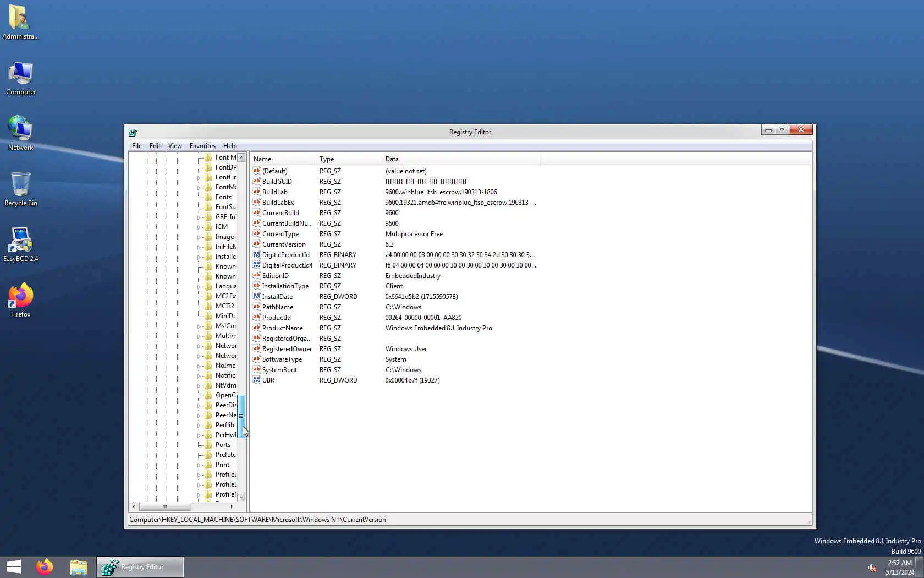924x578 pixels.
Task: Click the tree pane horizontal scrollbar thumb
Action: coord(164,506)
